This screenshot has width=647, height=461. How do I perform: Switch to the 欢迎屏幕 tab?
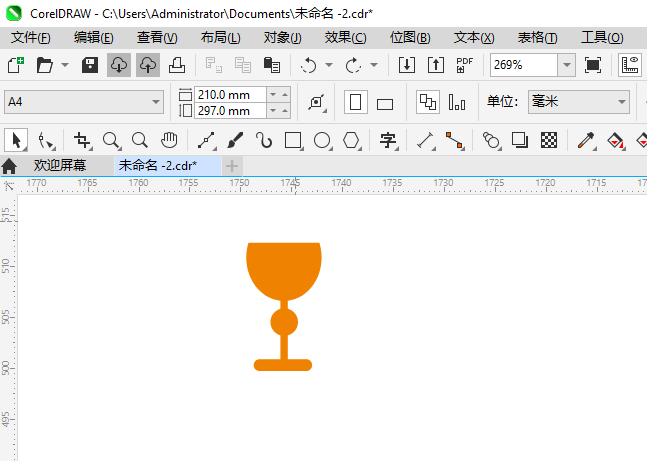(x=60, y=165)
